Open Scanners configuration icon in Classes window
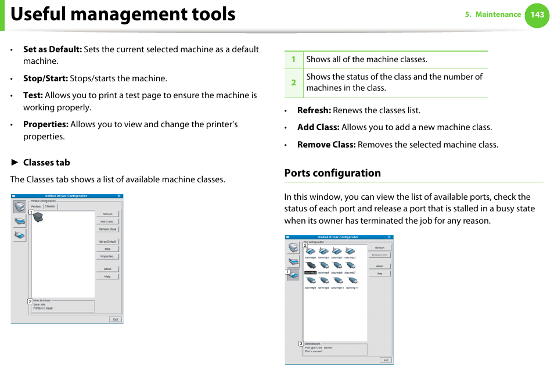Screen dimensions: 554x392 (19, 221)
